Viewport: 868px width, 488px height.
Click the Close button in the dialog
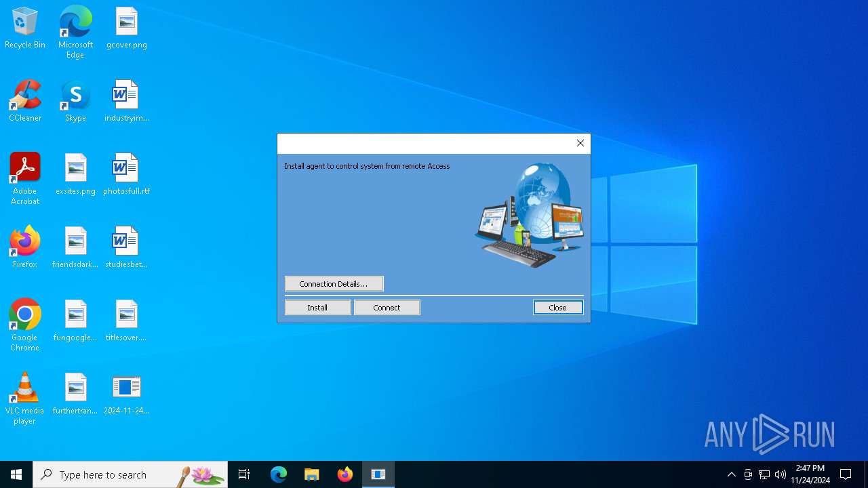(557, 308)
